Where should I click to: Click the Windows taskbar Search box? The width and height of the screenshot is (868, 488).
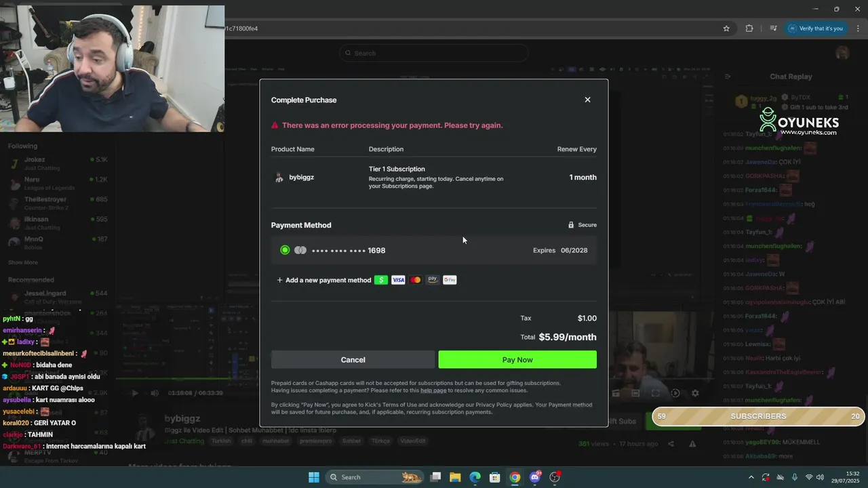coord(375,477)
